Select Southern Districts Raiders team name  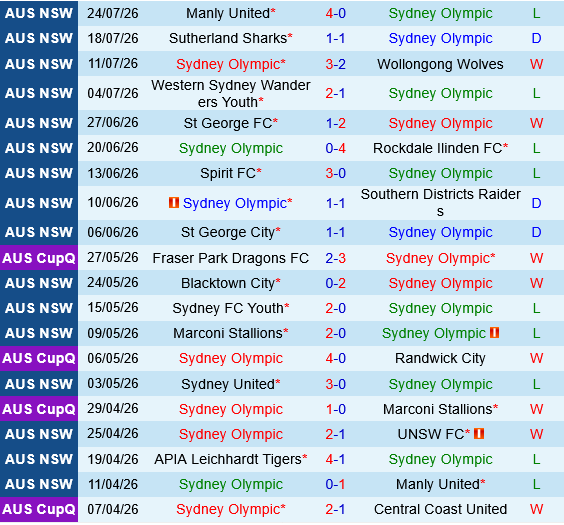point(440,203)
